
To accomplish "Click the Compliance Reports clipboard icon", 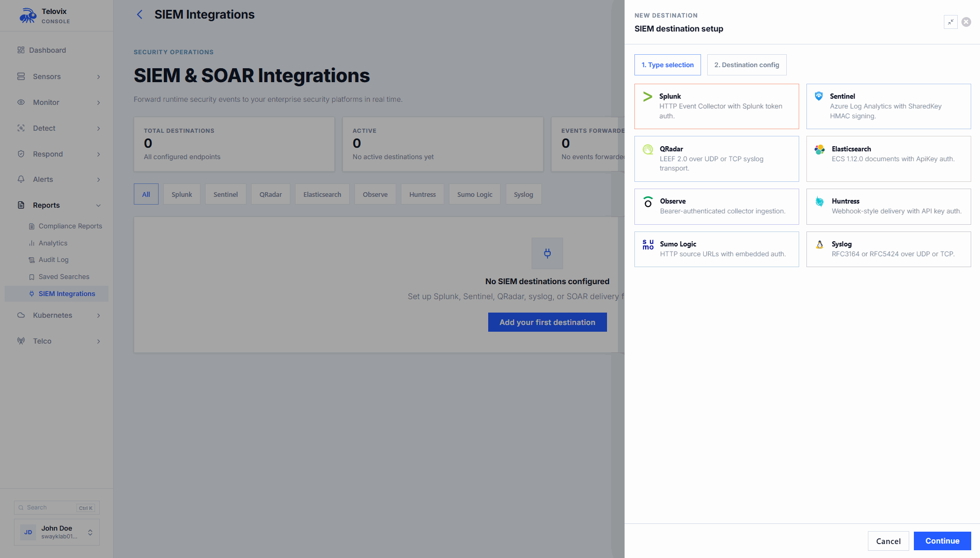I will 32,226.
